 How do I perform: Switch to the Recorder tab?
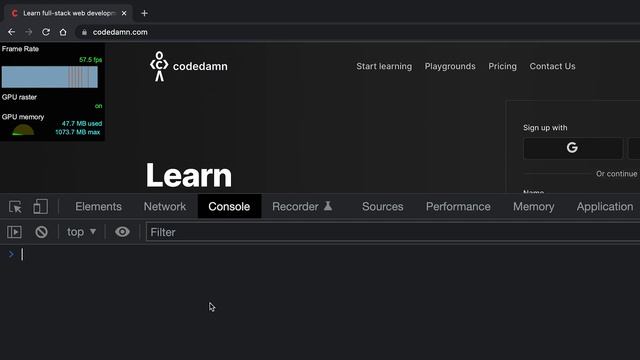point(302,207)
